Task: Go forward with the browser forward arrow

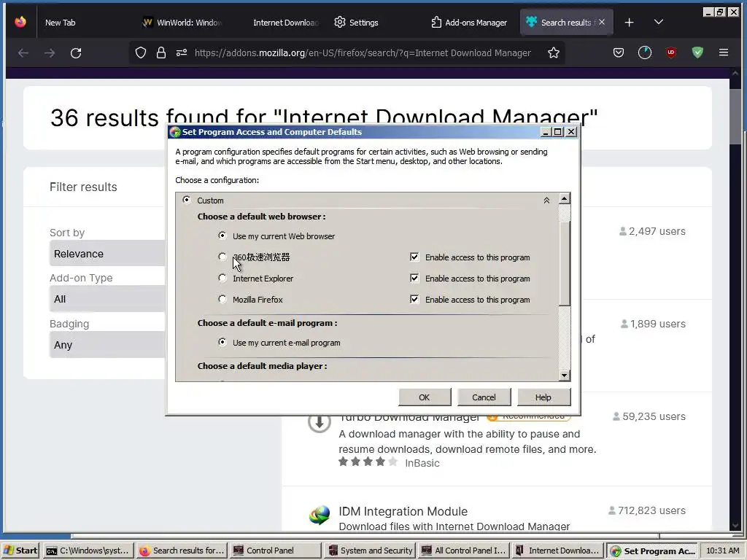Action: coord(50,52)
